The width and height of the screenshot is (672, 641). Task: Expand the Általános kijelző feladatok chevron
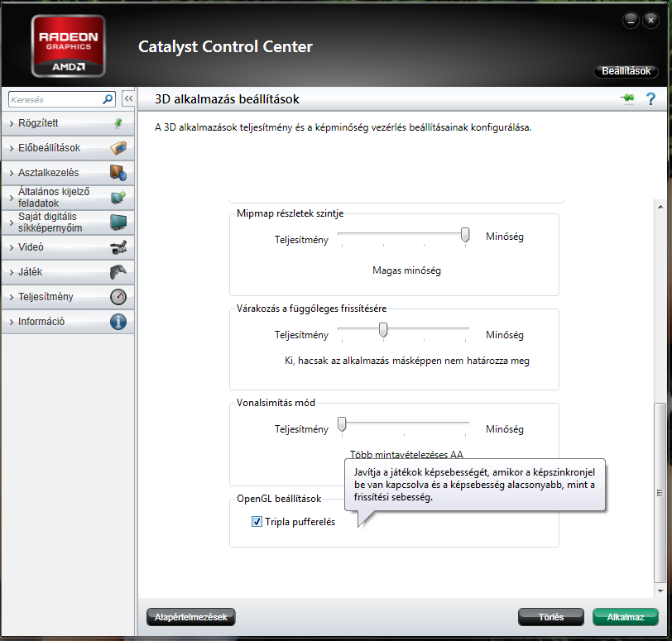pos(12,199)
